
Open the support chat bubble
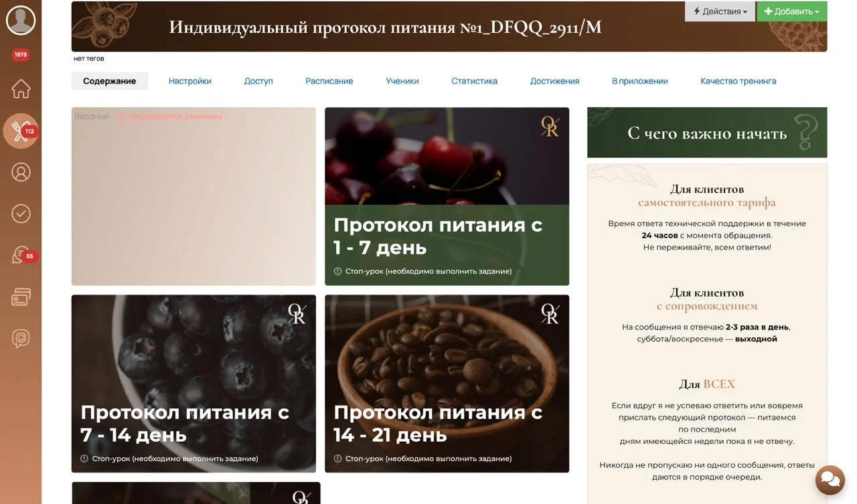pyautogui.click(x=829, y=480)
